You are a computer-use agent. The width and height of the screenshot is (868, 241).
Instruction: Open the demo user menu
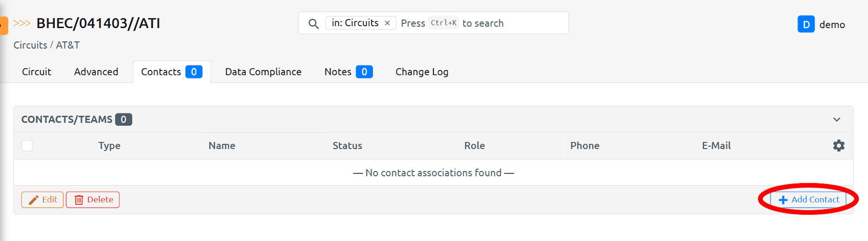(x=832, y=24)
